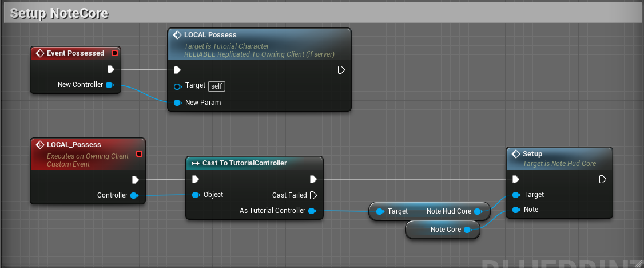The height and width of the screenshot is (268, 644).
Task: Click red delegate pin on LOCAL_Possess event
Action: 139,153
